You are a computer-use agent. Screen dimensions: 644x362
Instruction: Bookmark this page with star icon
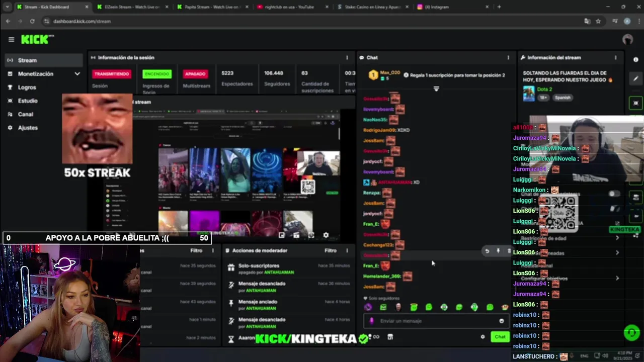(598, 21)
